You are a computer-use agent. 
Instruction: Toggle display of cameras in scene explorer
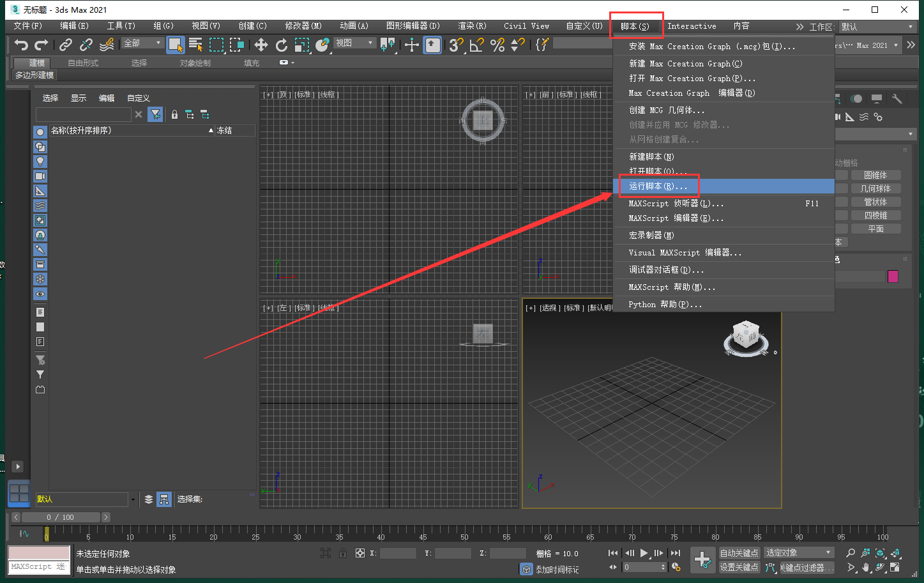40,176
